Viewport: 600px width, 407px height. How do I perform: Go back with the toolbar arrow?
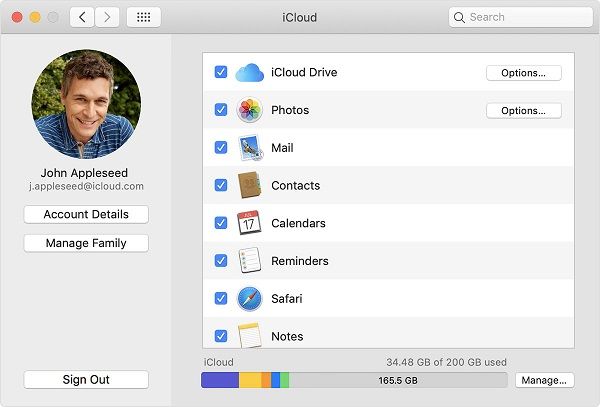tap(83, 18)
